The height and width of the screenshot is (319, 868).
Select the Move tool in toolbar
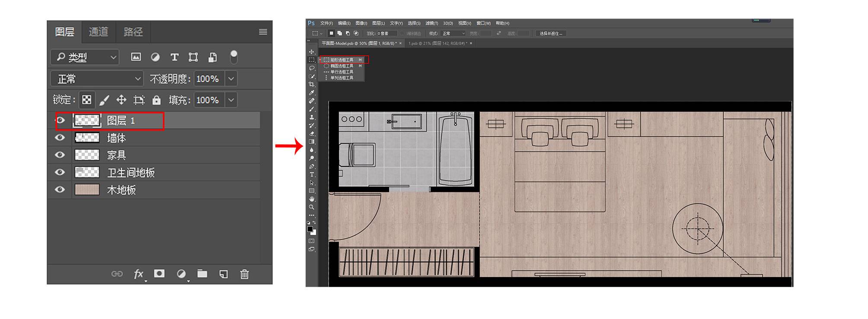[311, 52]
